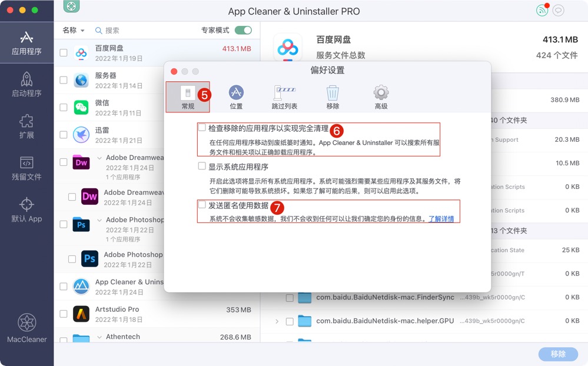Select the Adobe Photoshop group Ps icon
The width and height of the screenshot is (588, 366).
tap(81, 224)
